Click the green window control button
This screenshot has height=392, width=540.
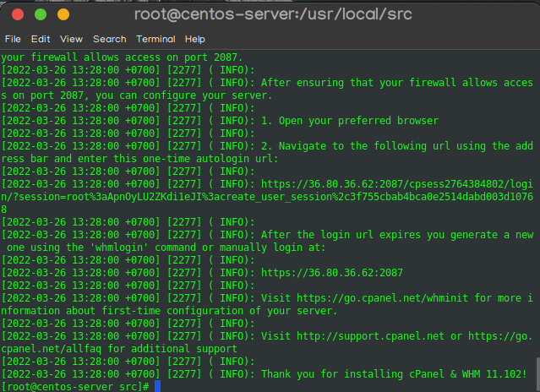(x=41, y=14)
